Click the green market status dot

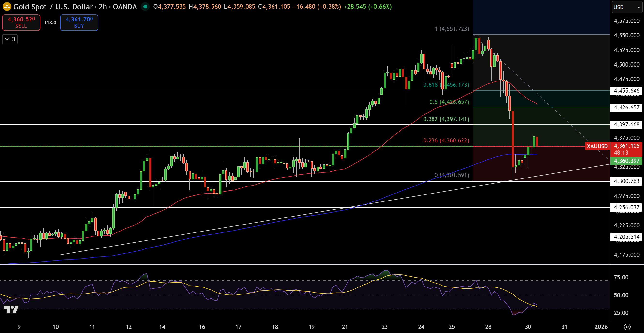pyautogui.click(x=145, y=7)
